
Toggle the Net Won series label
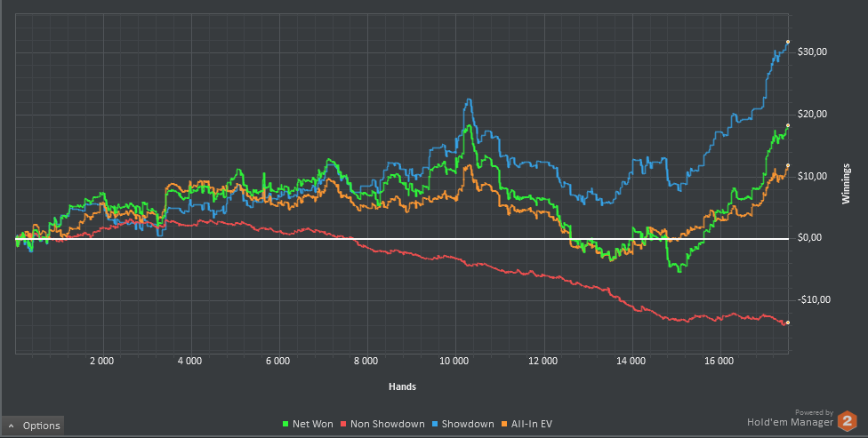tap(312, 425)
